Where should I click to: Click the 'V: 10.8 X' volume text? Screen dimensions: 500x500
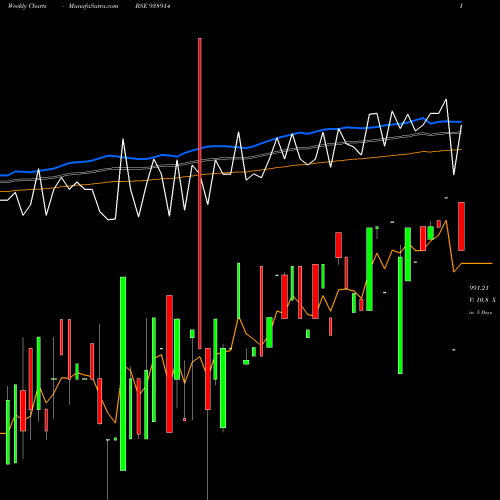pos(482,300)
